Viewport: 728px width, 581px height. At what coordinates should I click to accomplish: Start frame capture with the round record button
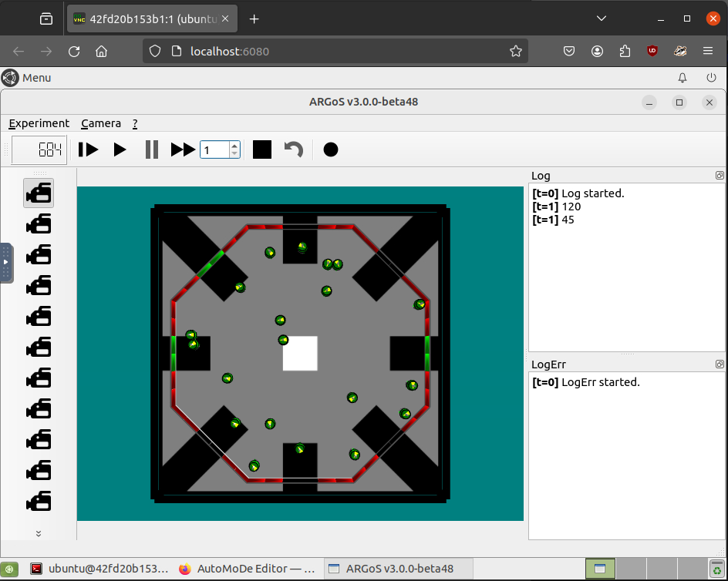(x=331, y=150)
